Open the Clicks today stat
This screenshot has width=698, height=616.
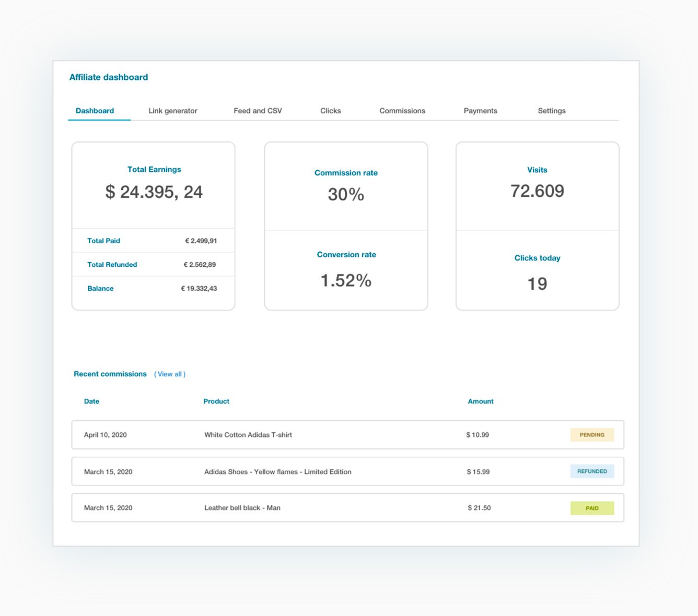pos(537,271)
